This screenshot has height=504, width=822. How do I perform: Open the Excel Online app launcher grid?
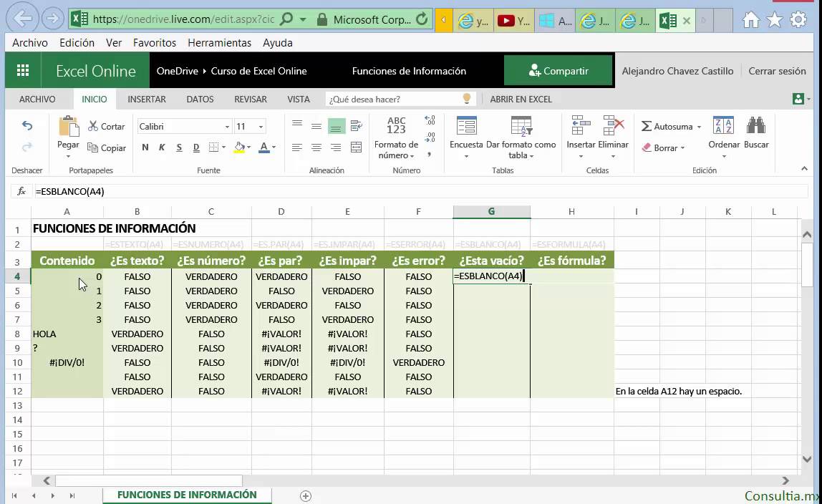pos(23,71)
